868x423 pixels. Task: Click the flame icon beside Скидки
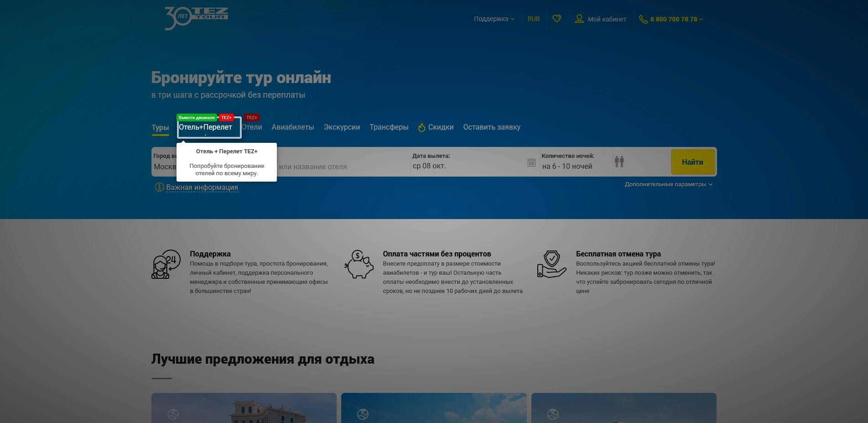pos(421,127)
